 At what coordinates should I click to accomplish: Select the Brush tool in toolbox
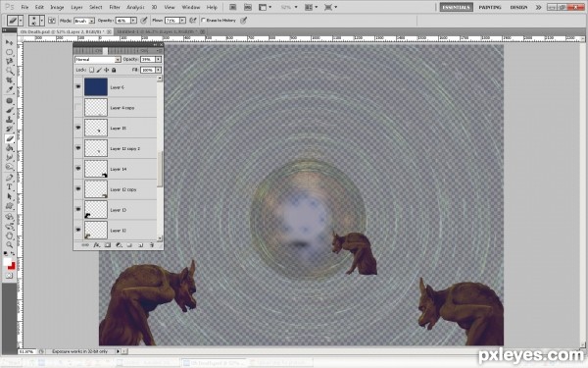10,110
